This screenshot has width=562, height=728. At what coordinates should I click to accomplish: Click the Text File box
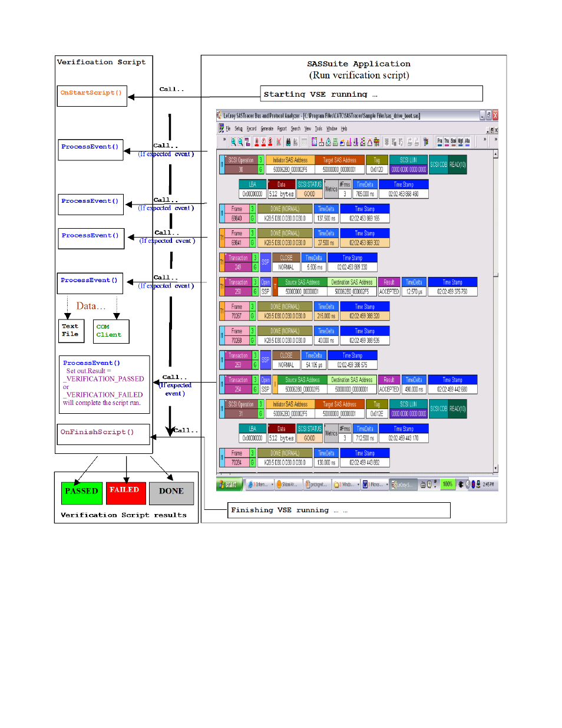coord(72,331)
